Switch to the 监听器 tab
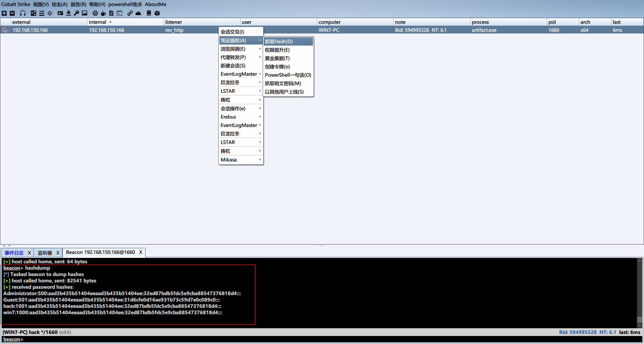Viewport: 644px width, 344px height. click(x=45, y=253)
